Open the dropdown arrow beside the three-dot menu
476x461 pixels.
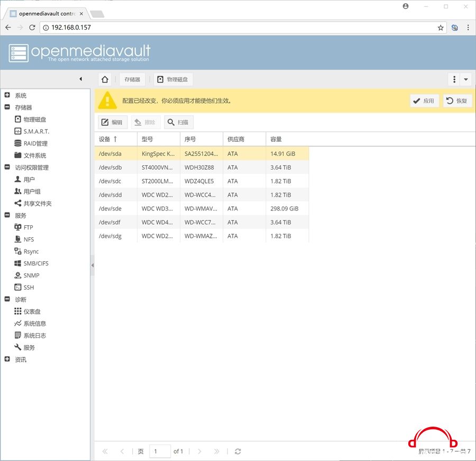click(x=465, y=79)
